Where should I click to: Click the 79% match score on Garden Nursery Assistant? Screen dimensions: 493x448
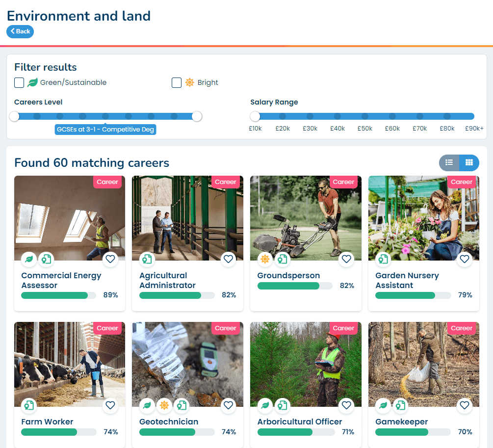click(465, 295)
